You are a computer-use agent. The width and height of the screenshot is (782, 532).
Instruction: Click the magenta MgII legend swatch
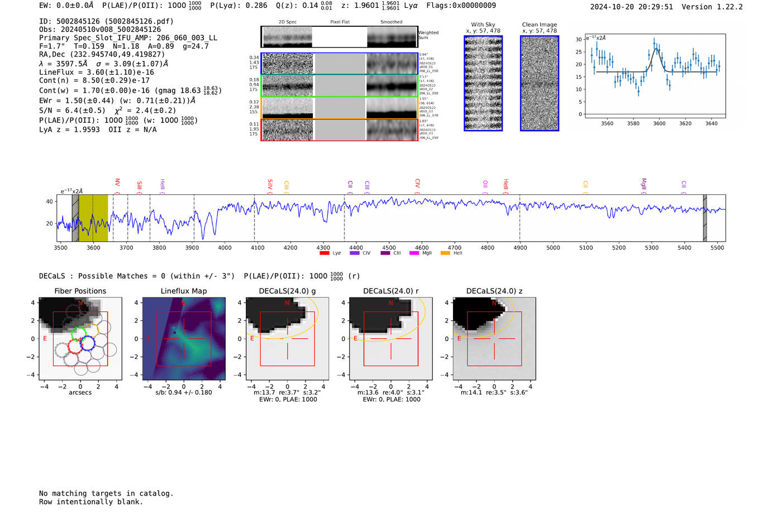pyautogui.click(x=414, y=253)
